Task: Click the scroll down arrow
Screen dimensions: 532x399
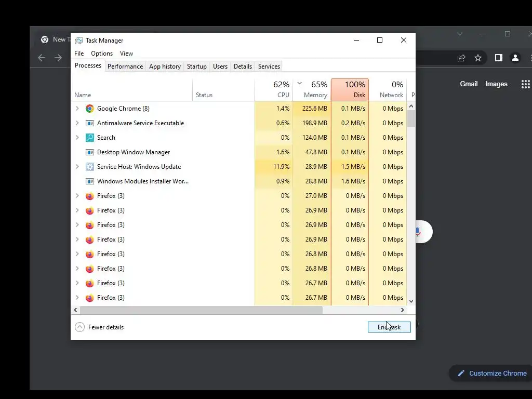Action: point(411,301)
